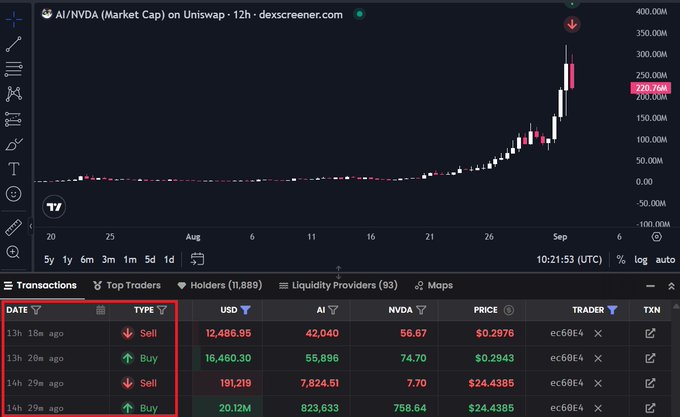Set chart range to 6m
The width and height of the screenshot is (680, 417).
click(87, 260)
